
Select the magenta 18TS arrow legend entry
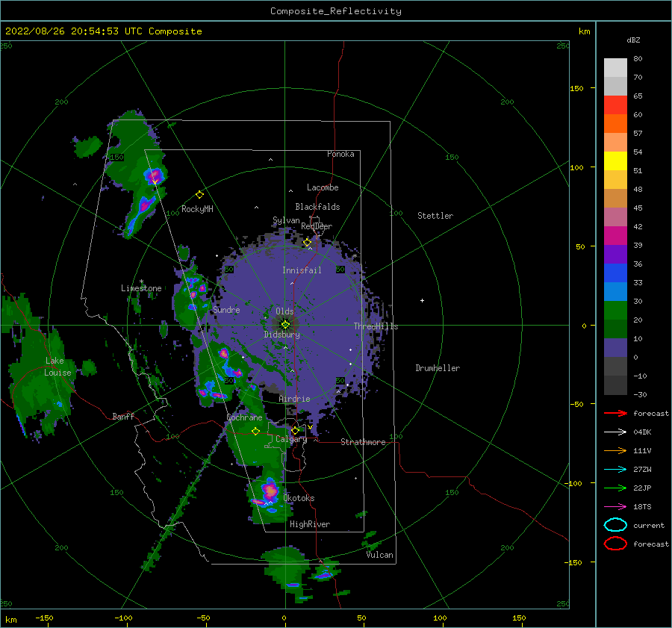click(615, 507)
